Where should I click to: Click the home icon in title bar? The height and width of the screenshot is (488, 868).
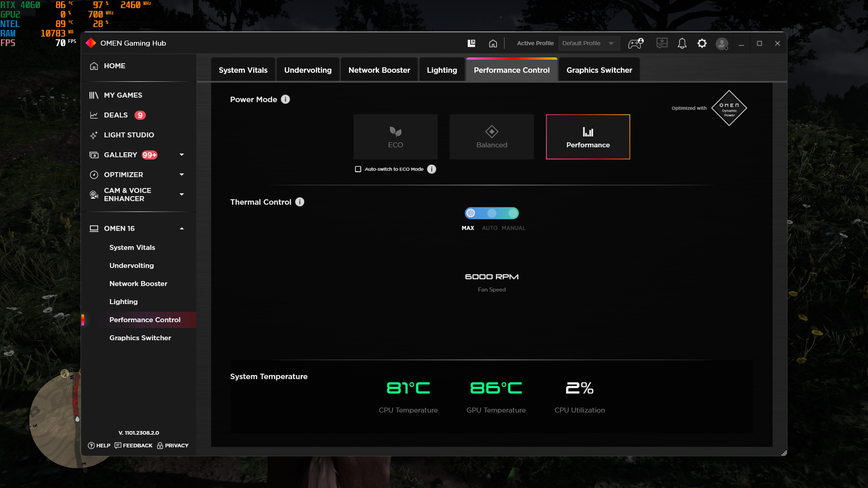point(493,43)
